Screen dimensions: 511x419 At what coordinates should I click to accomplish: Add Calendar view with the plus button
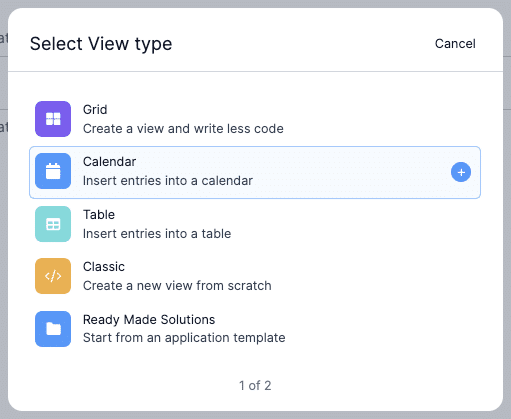461,172
